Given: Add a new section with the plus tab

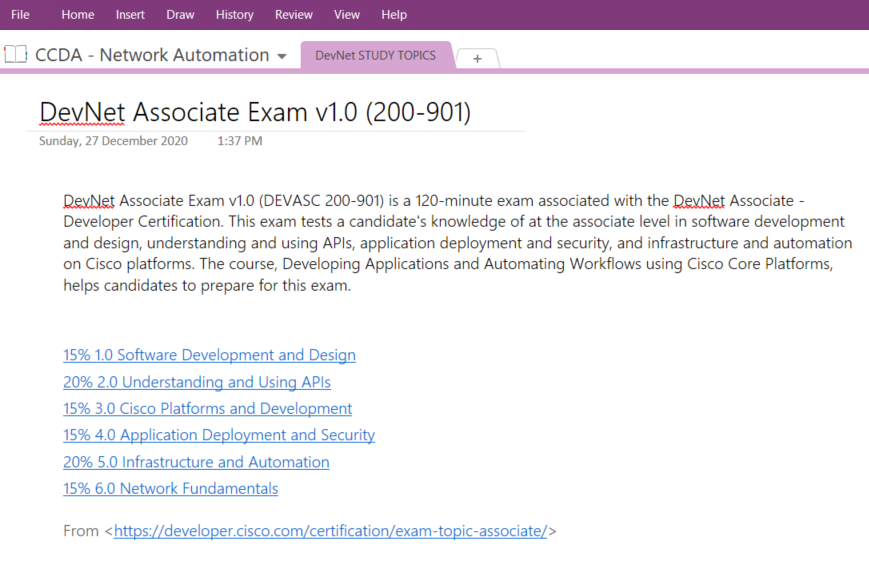Looking at the screenshot, I should click(477, 58).
